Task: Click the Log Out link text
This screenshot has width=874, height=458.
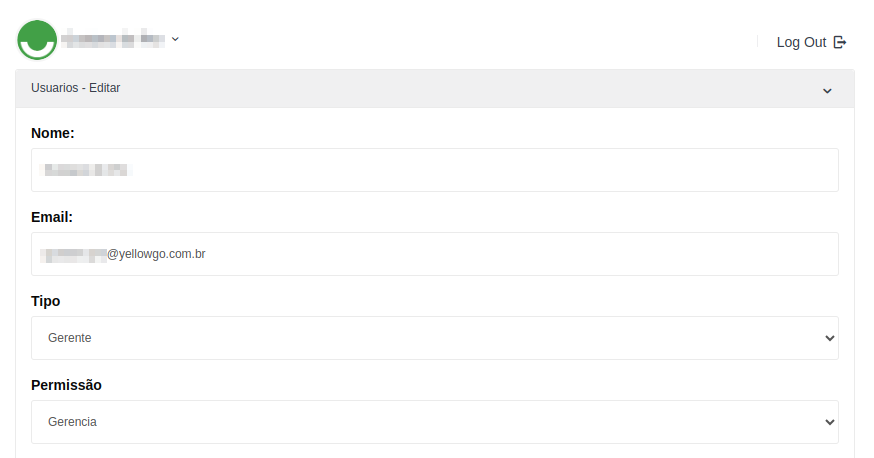Action: (x=801, y=42)
